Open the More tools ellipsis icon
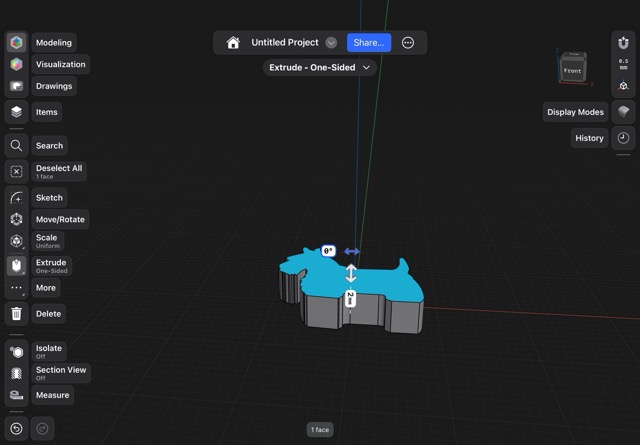The image size is (640, 445). tap(16, 287)
